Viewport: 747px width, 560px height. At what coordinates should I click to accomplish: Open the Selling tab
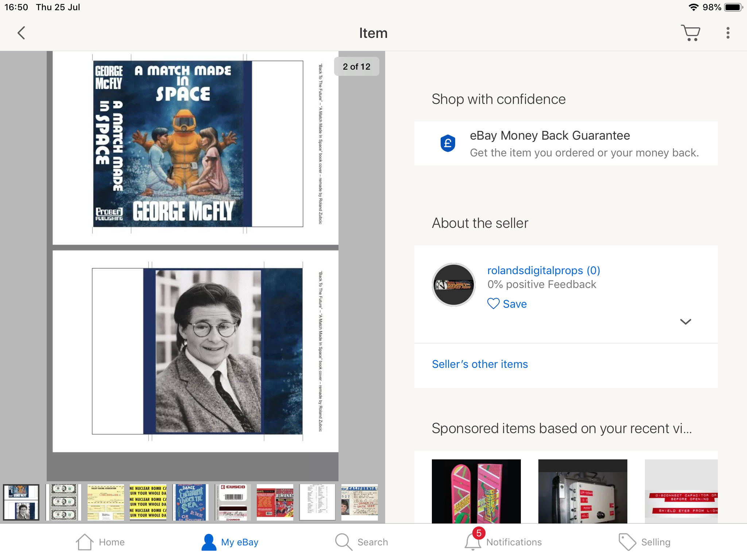644,542
